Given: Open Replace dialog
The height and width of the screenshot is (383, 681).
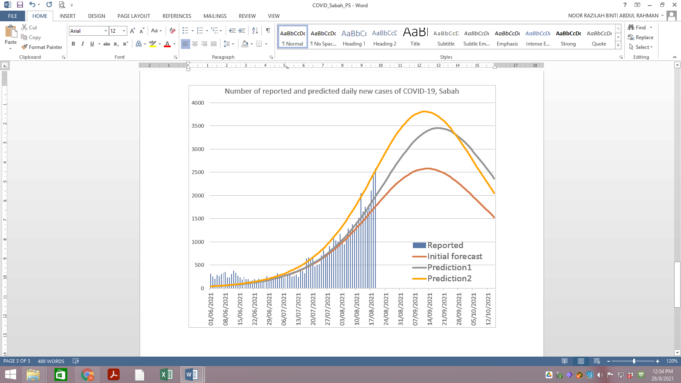Looking at the screenshot, I should [x=641, y=37].
